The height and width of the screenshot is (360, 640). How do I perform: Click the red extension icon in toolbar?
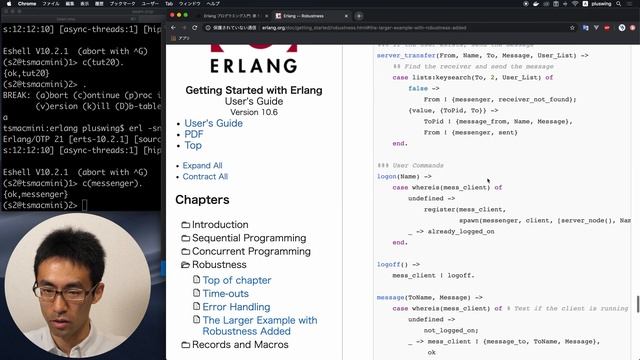[607, 28]
